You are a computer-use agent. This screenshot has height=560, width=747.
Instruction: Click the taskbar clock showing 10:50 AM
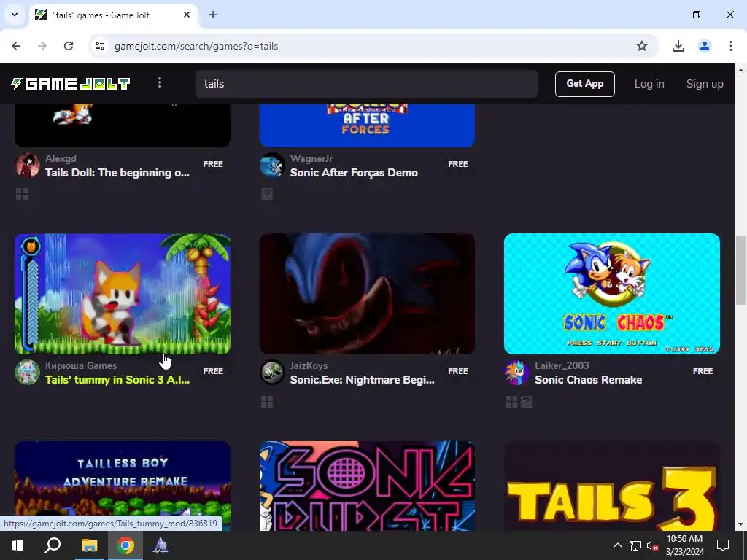[684, 545]
